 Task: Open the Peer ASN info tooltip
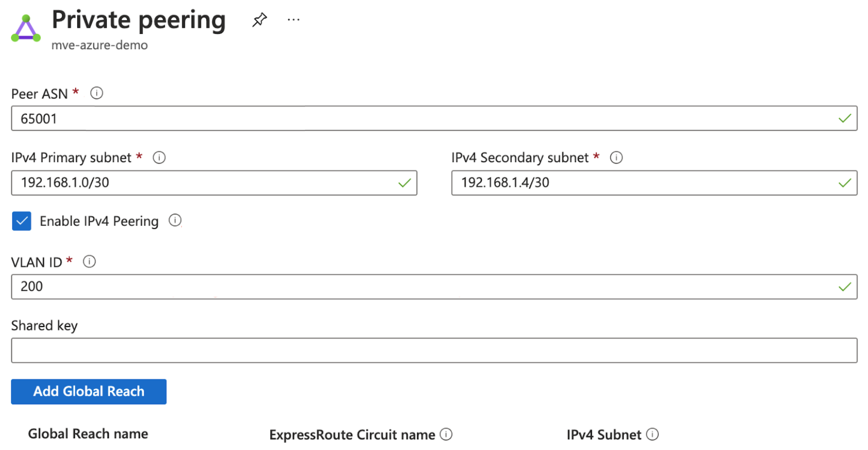coord(96,93)
